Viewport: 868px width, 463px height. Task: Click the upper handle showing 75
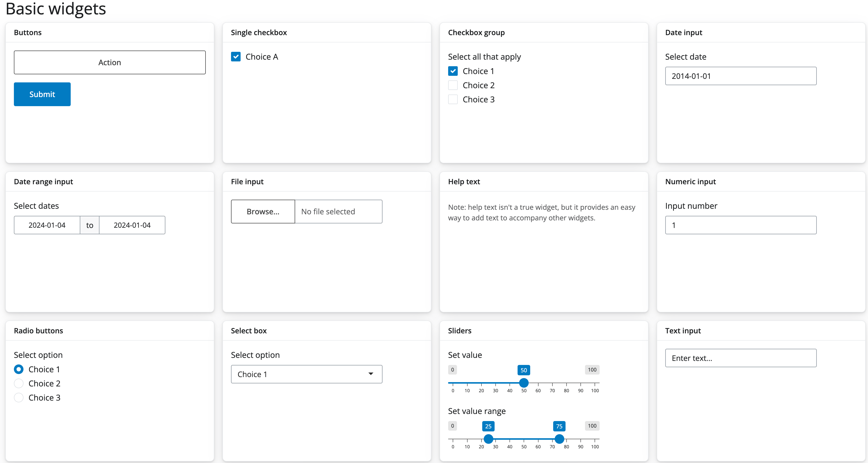pos(559,439)
